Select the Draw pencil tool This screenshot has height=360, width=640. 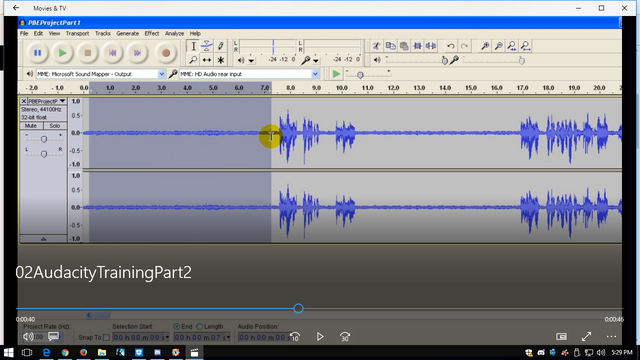[x=220, y=46]
